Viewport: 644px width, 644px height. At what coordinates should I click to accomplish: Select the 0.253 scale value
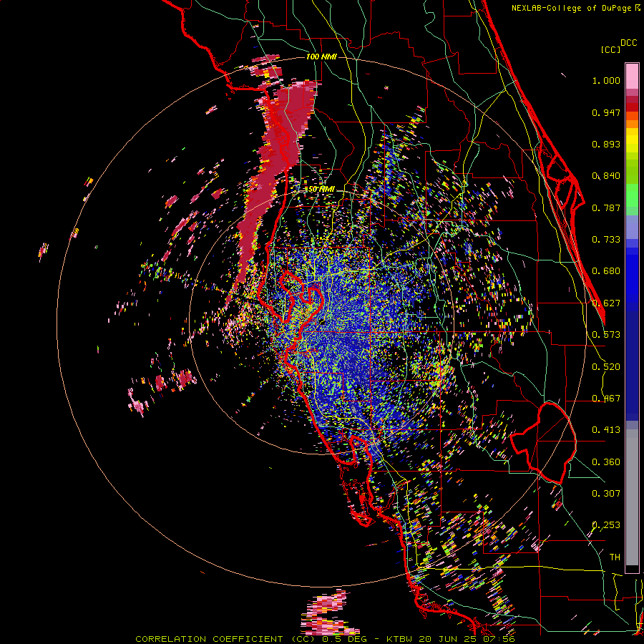[x=606, y=525]
